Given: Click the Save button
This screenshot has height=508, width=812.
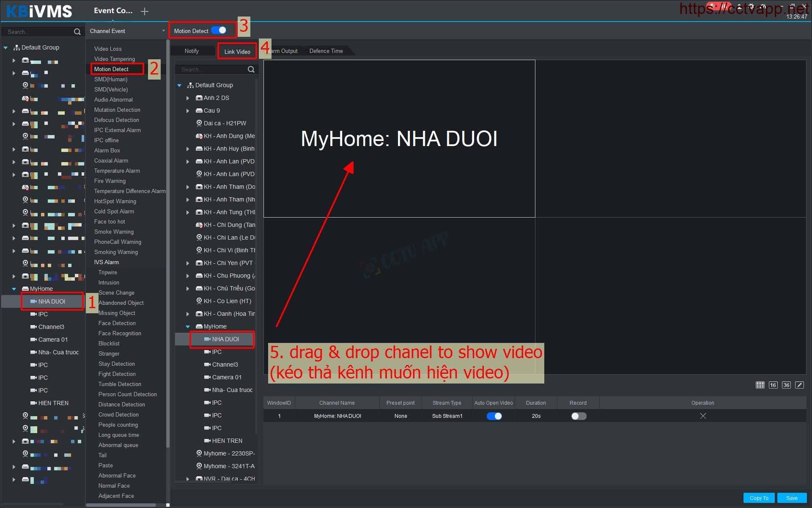Looking at the screenshot, I should [x=791, y=498].
